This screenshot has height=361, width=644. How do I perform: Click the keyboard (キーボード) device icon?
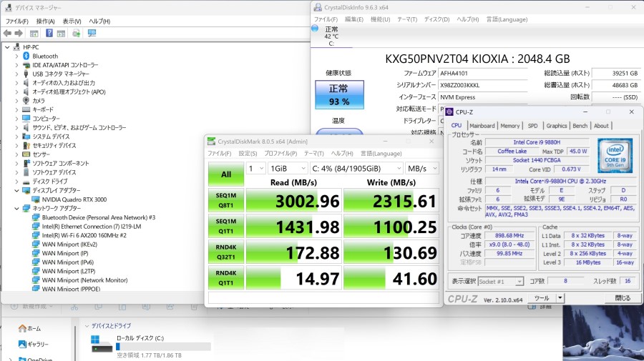coord(26,109)
